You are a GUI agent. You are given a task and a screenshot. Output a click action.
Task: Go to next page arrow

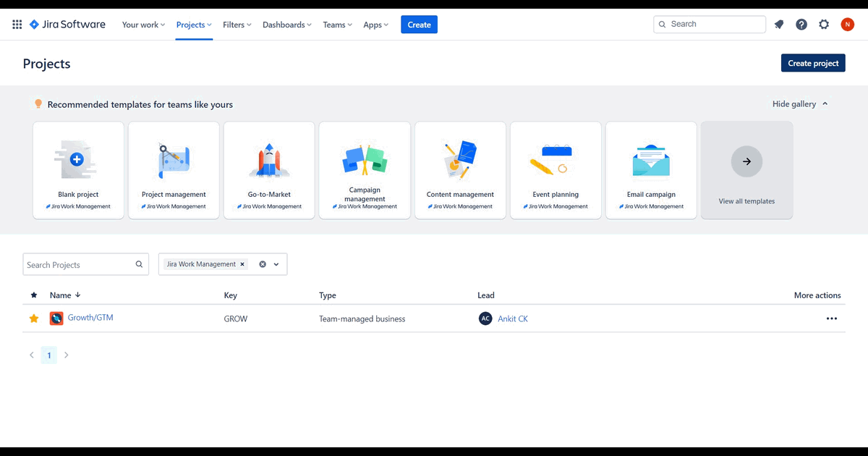click(x=67, y=355)
